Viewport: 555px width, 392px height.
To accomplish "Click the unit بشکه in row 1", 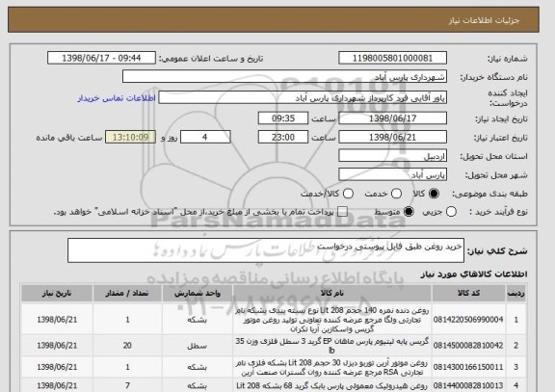I will [x=197, y=320].
